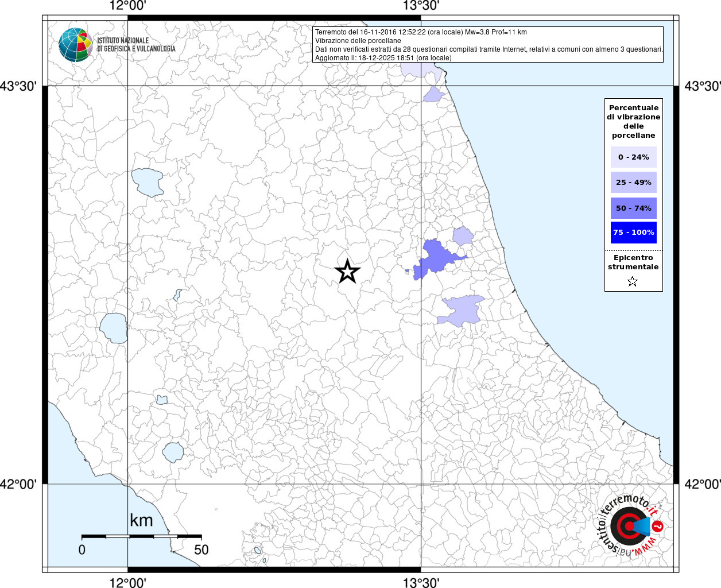Select the 25 - 49% legend swatch

point(634,182)
